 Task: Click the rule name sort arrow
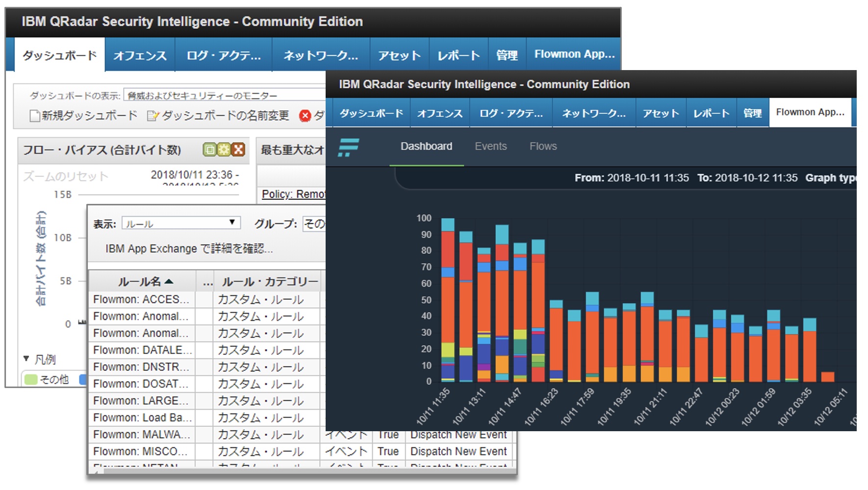pyautogui.click(x=169, y=281)
